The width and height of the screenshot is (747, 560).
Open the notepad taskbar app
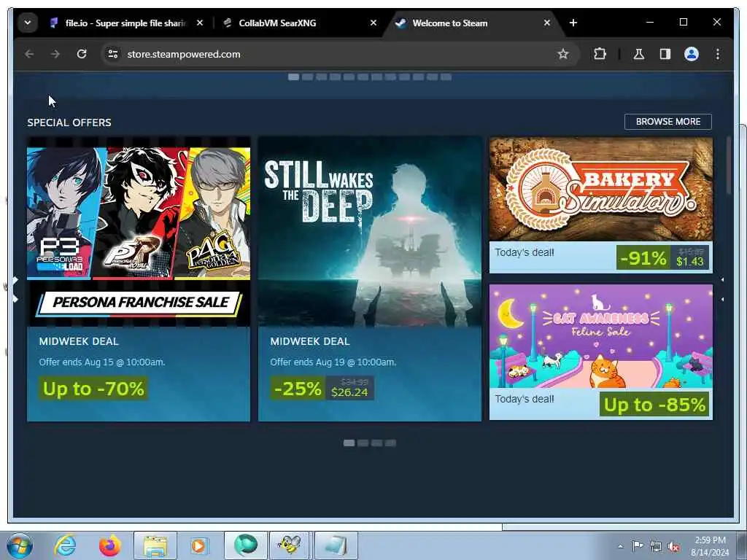click(336, 545)
